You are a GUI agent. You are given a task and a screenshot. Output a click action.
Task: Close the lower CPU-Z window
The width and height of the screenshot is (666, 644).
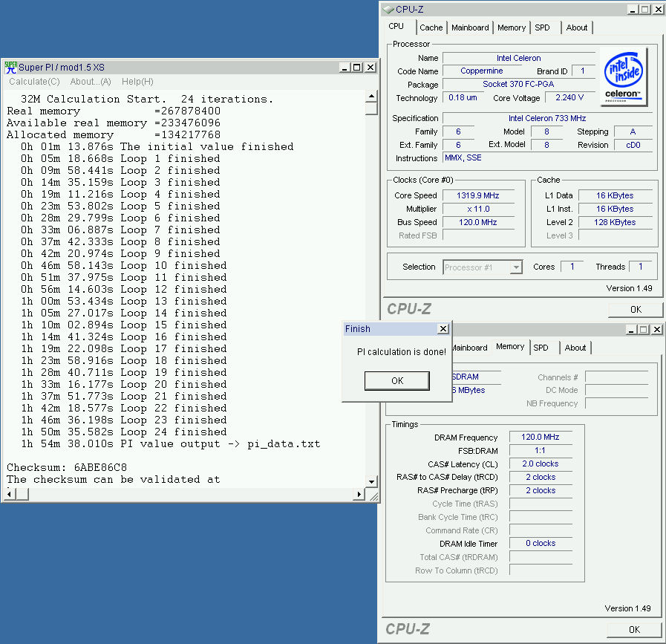tap(657, 329)
